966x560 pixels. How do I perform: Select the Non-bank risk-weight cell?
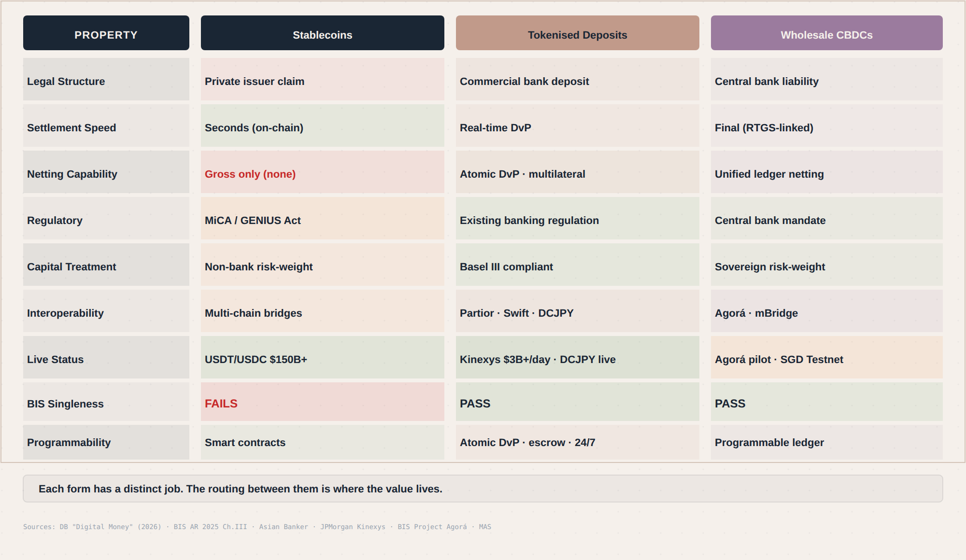tap(323, 265)
